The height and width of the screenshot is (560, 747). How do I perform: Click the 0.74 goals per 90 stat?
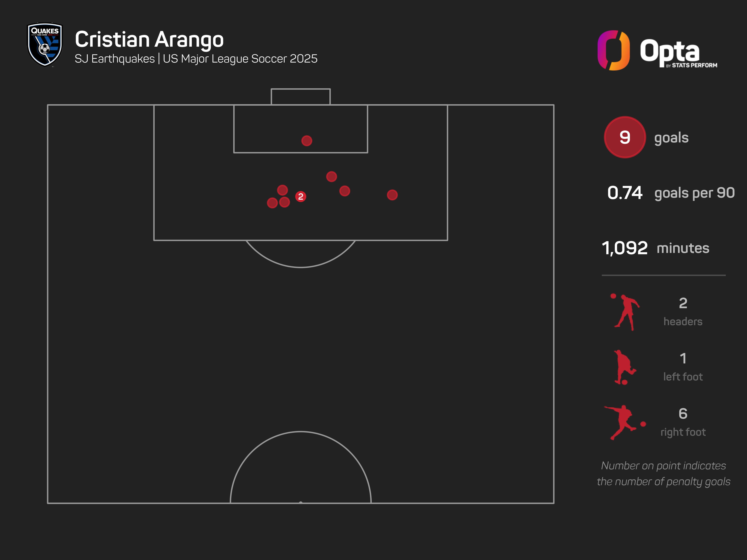(x=670, y=193)
